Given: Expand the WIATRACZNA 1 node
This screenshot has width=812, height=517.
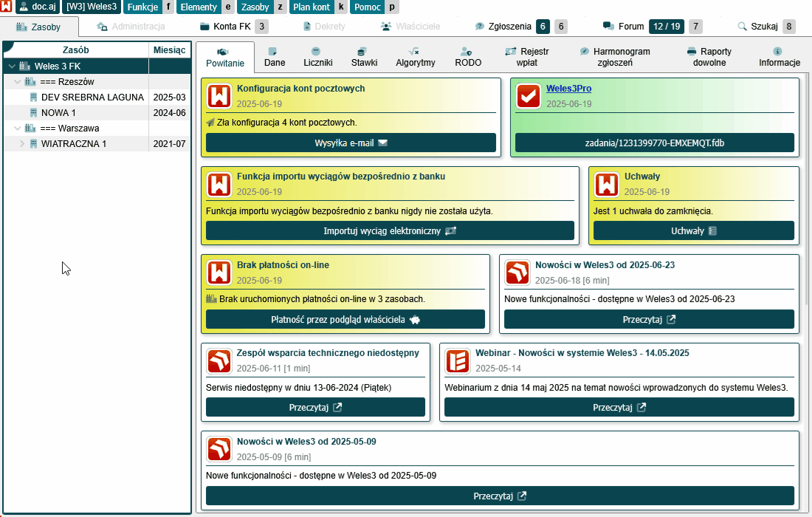Looking at the screenshot, I should [x=22, y=144].
